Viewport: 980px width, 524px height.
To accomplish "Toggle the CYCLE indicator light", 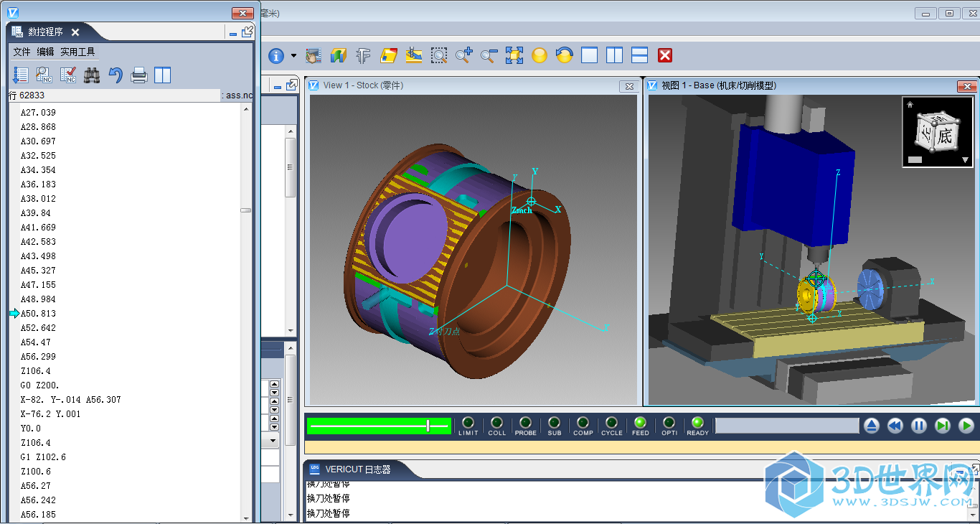I will (x=611, y=423).
